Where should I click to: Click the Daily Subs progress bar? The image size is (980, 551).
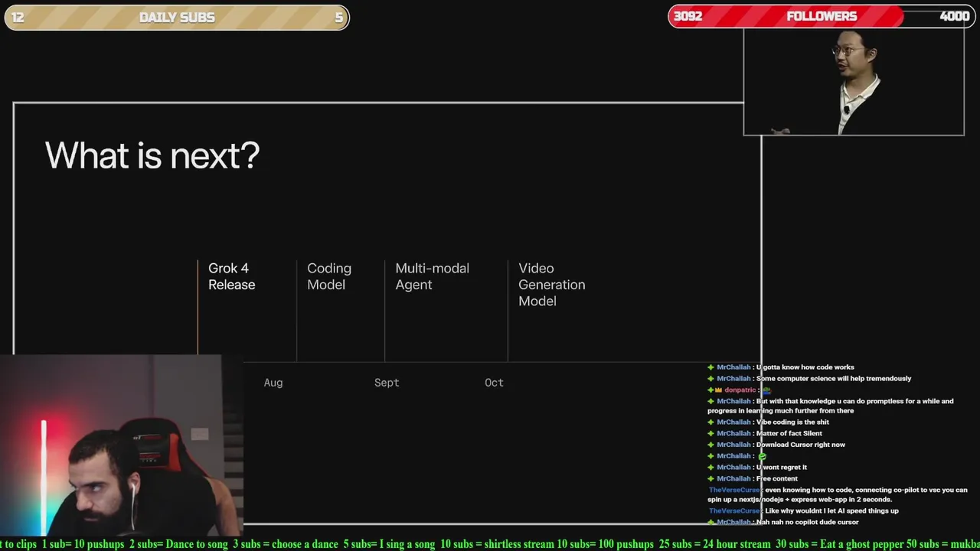[x=177, y=18]
